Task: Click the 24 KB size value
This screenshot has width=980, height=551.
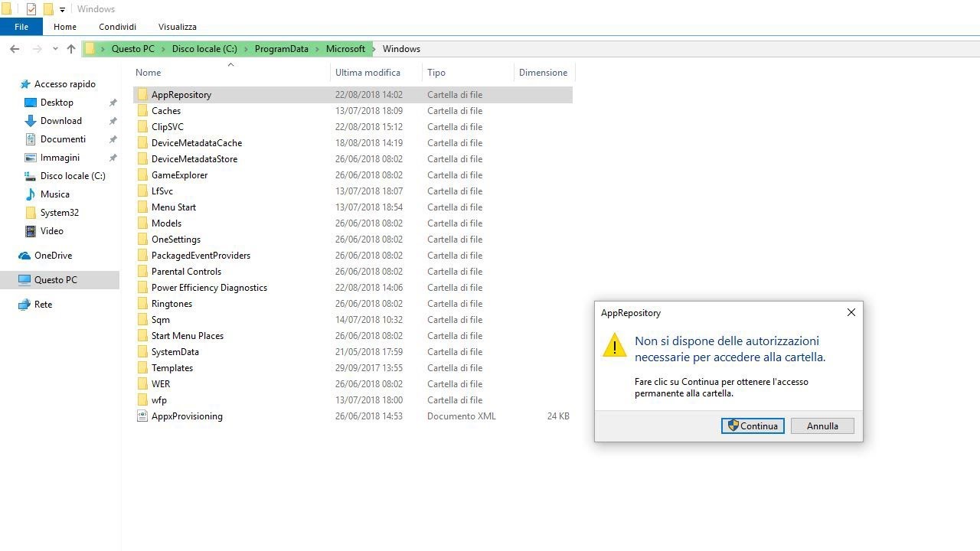Action: coord(558,416)
